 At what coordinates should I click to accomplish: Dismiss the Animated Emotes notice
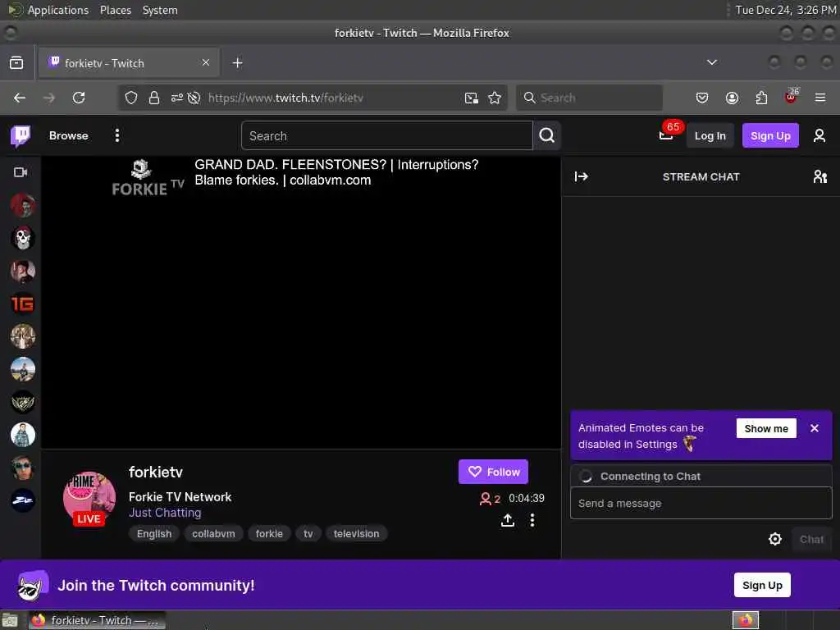click(x=815, y=428)
